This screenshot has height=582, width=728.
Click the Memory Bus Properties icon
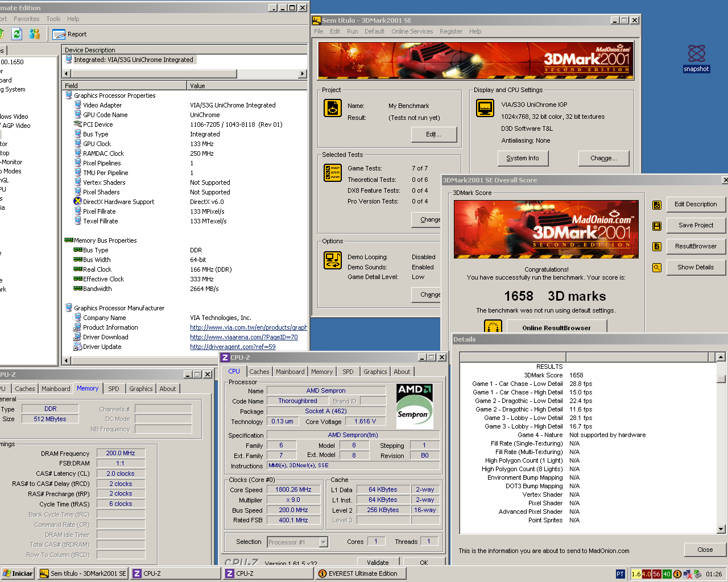(69, 240)
